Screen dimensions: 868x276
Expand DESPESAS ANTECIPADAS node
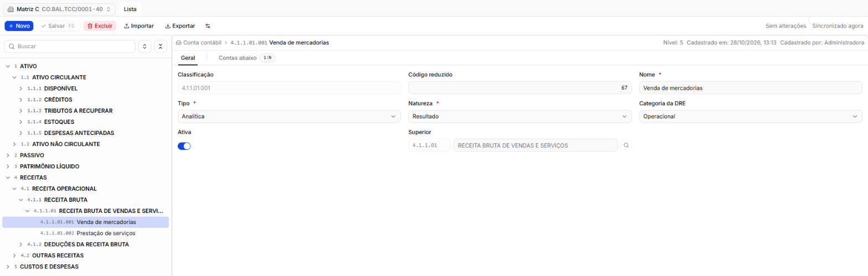click(x=21, y=133)
